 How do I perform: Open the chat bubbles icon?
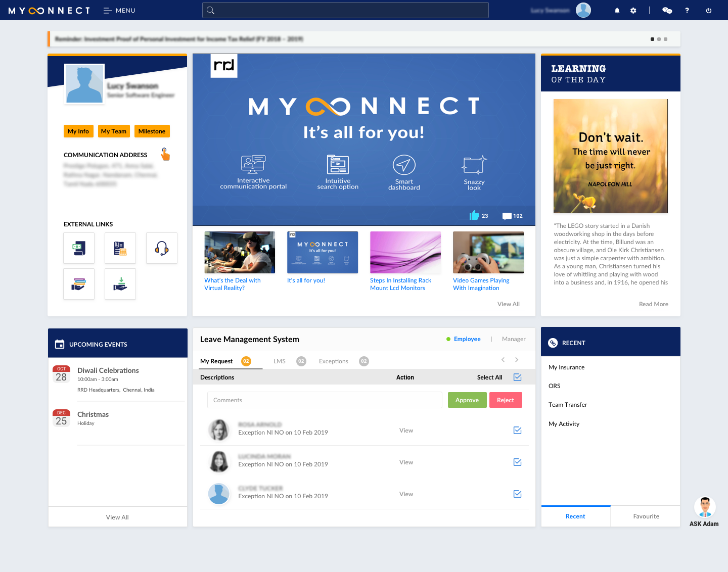667,10
